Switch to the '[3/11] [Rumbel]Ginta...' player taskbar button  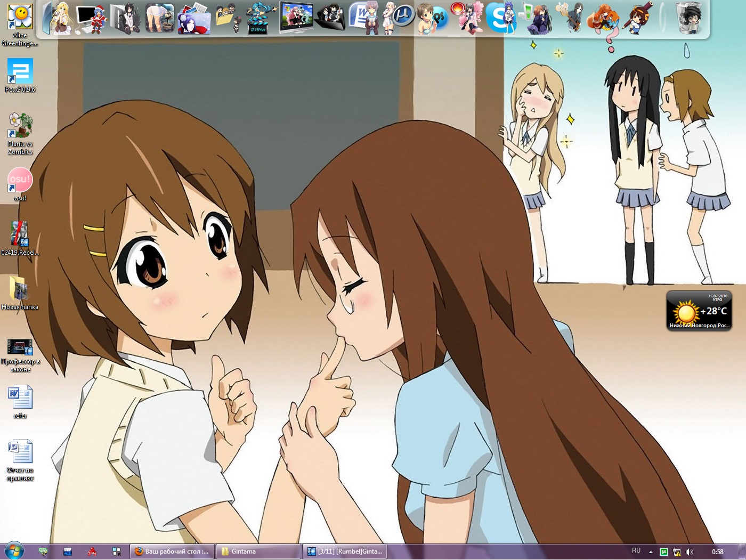345,551
